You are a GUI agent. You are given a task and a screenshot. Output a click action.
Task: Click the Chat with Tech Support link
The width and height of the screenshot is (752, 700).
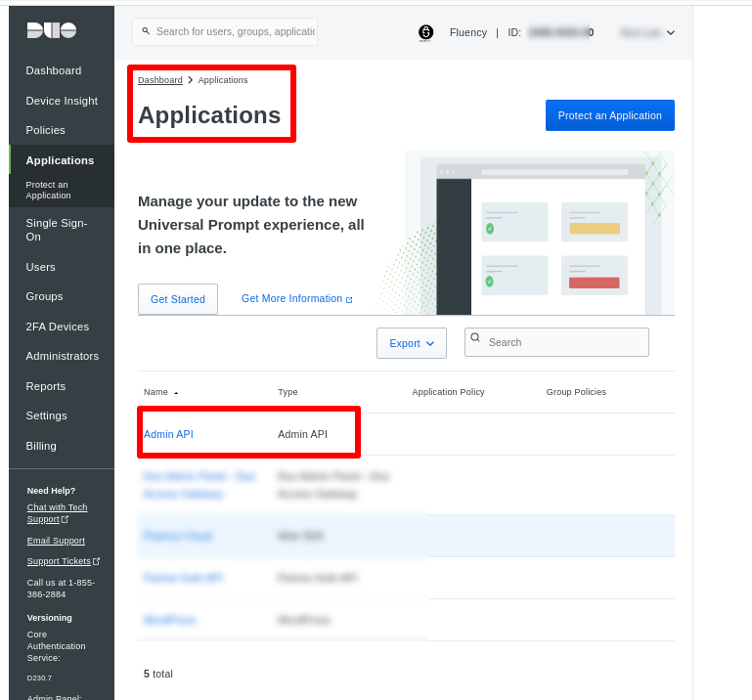click(x=57, y=513)
